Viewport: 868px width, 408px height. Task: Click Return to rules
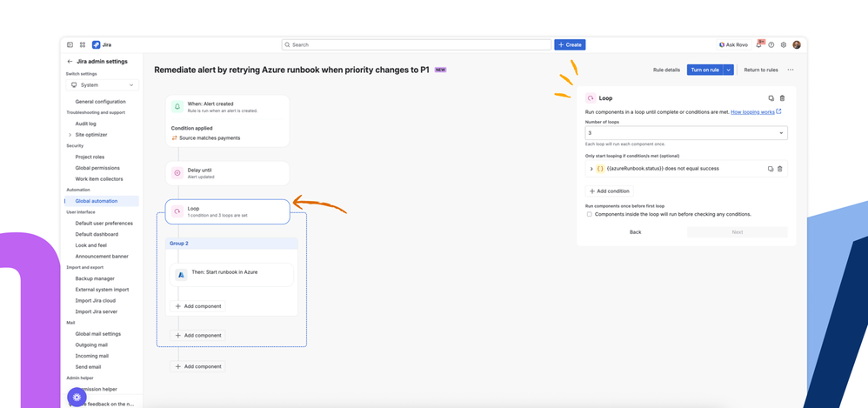[x=761, y=70]
